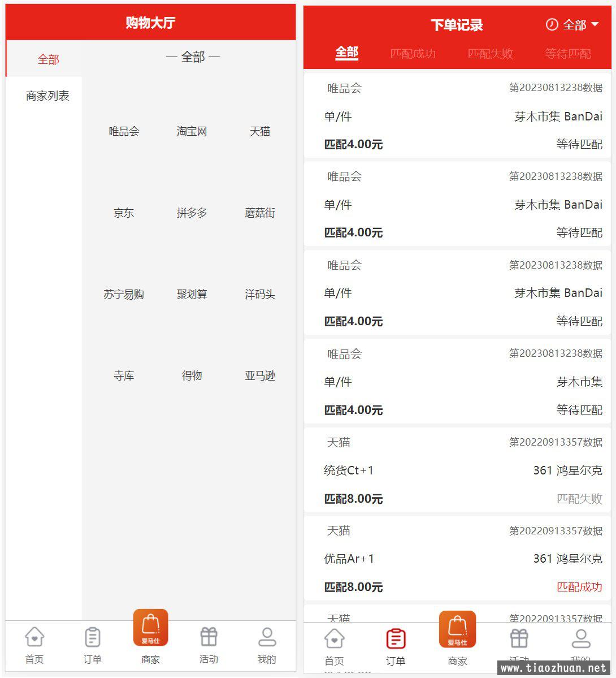Open the 寺库 merchant
616x678 pixels.
point(124,375)
